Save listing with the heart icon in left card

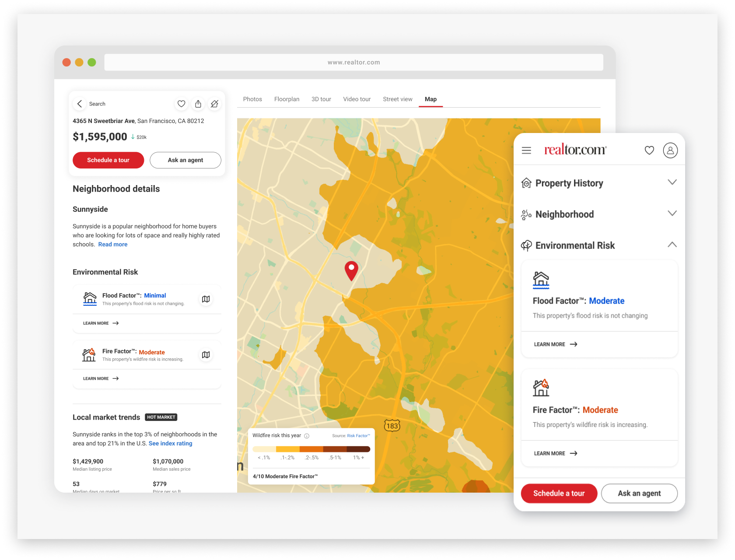coord(181,104)
